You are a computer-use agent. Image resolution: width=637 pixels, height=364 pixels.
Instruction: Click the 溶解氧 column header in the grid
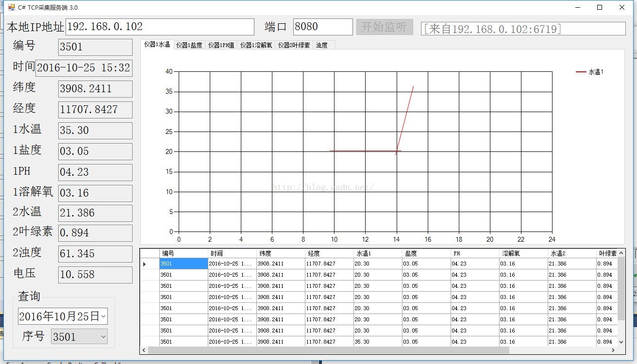click(523, 253)
